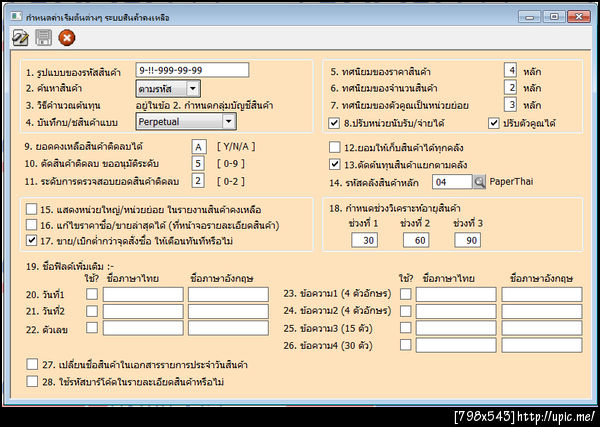Screen dimensions: 600x427
Task: Check the ใช้? box for 24. ข้อความ2
Action: click(x=406, y=311)
